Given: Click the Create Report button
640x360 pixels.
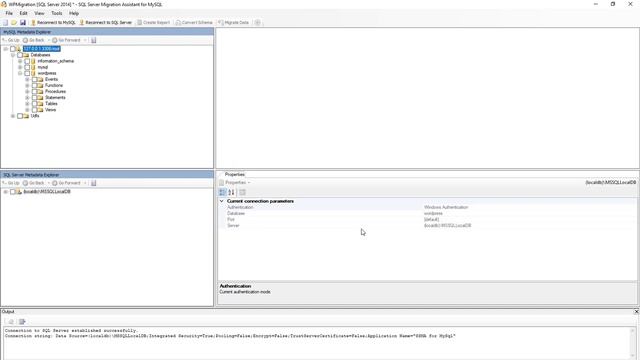Looking at the screenshot, I should tap(153, 22).
